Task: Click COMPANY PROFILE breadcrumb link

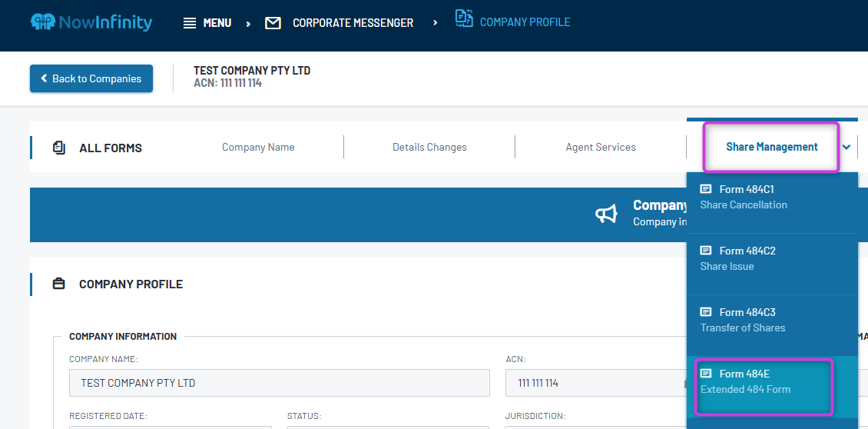Action: click(x=525, y=22)
